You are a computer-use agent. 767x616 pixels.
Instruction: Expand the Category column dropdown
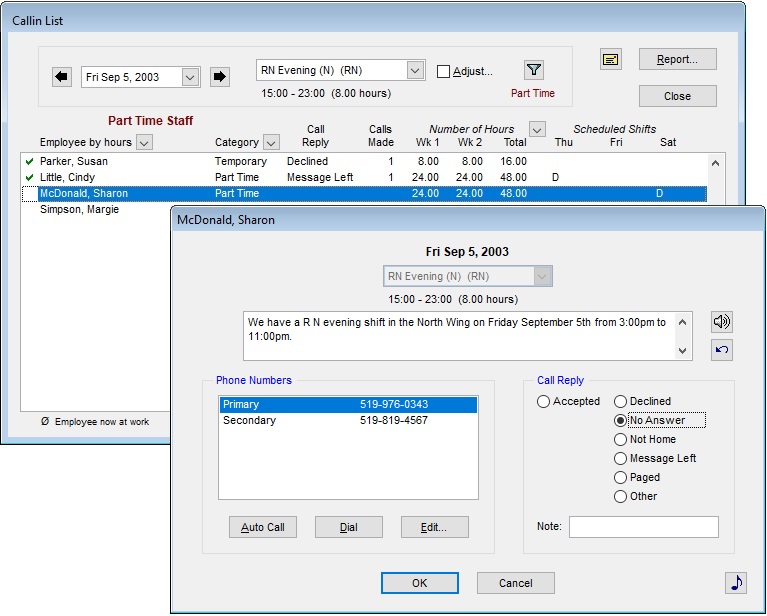point(271,142)
